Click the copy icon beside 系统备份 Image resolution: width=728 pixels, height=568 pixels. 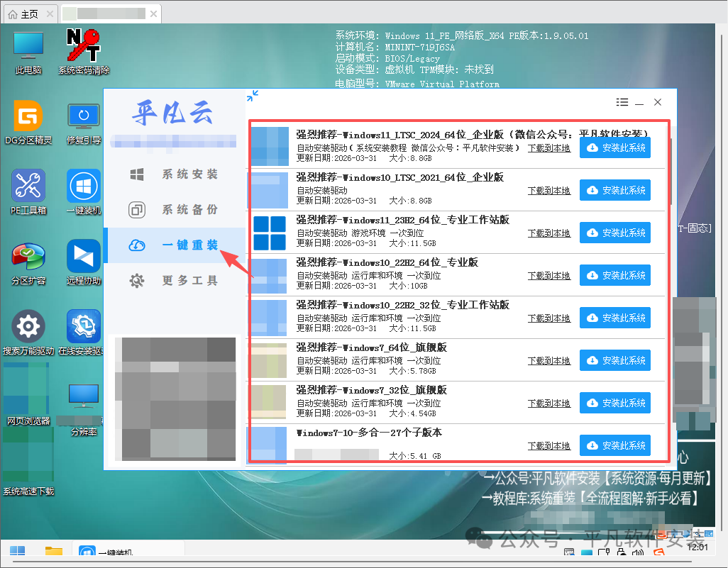[x=137, y=210]
